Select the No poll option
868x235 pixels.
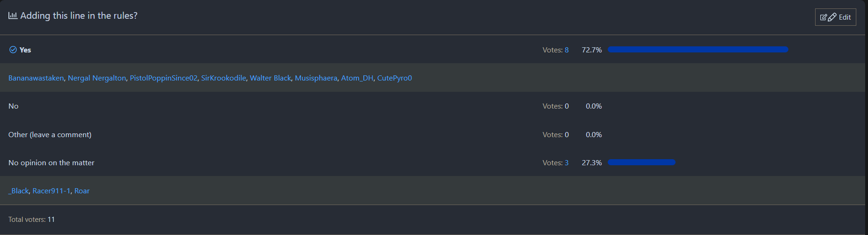click(14, 106)
